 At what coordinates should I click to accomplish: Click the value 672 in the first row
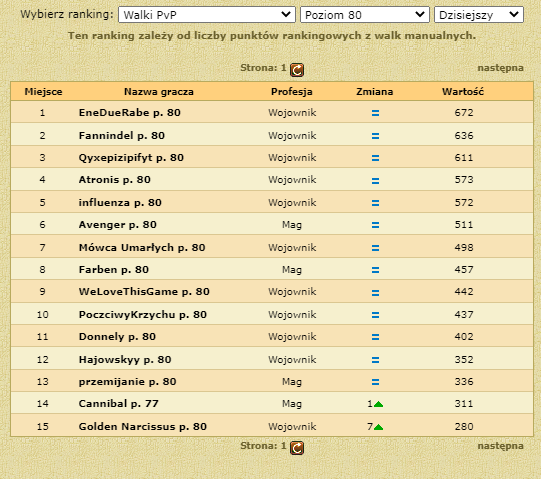tap(464, 113)
